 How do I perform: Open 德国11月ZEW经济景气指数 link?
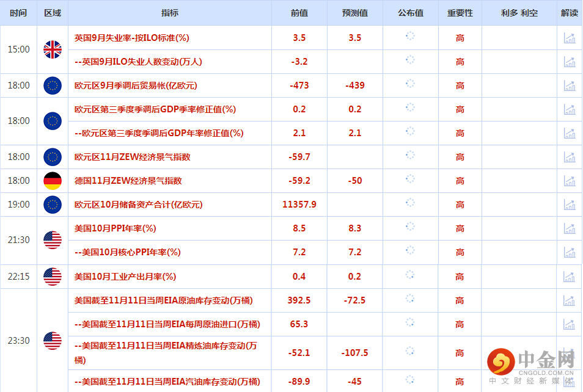click(128, 181)
